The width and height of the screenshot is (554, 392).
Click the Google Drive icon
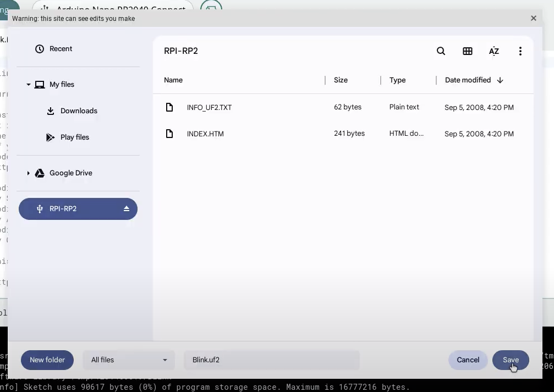(40, 173)
